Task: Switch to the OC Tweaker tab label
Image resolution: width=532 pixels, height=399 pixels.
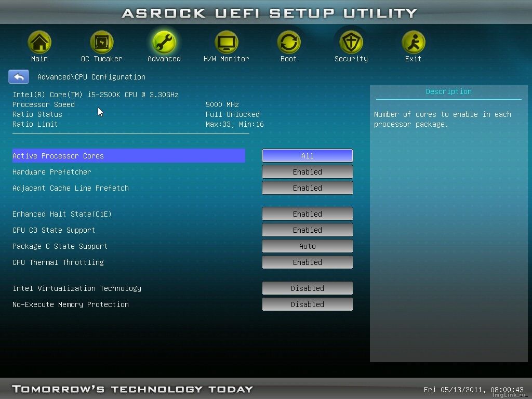Action: tap(101, 59)
